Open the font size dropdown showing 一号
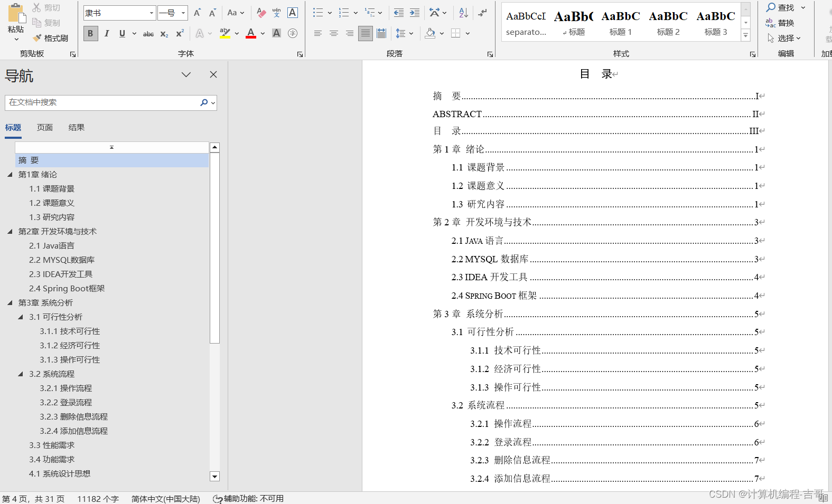 pyautogui.click(x=183, y=13)
